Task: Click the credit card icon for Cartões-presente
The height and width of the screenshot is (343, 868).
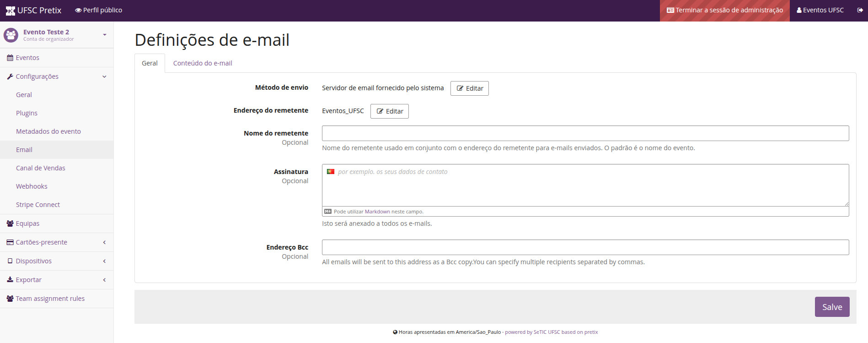Action: point(10,242)
